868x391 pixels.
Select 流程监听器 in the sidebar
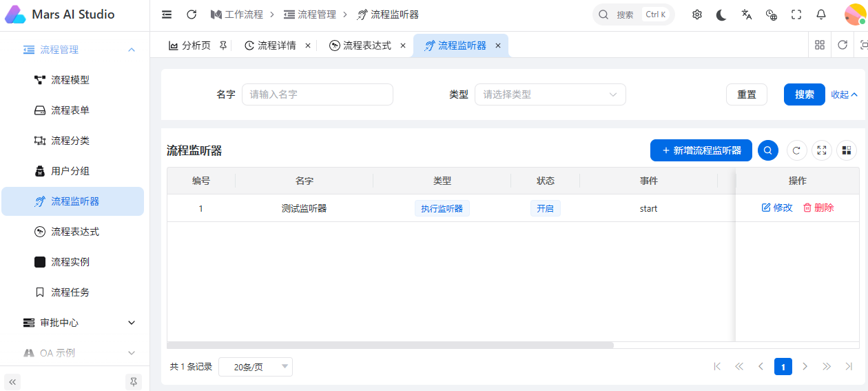(72, 201)
